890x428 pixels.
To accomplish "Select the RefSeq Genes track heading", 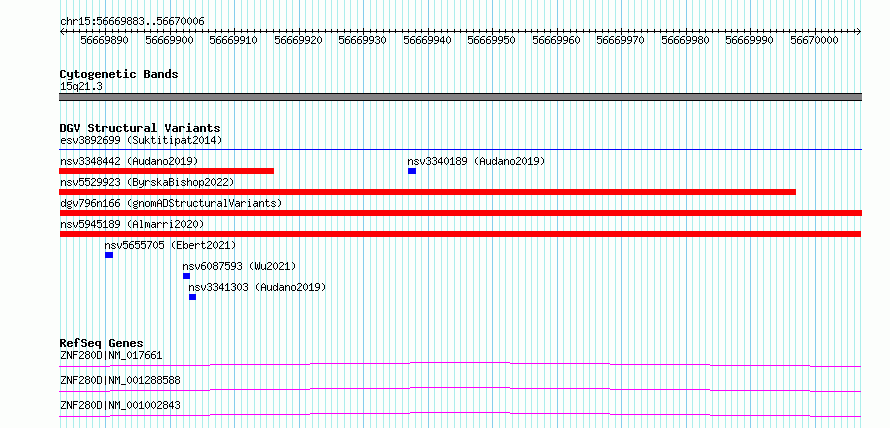I will (102, 343).
